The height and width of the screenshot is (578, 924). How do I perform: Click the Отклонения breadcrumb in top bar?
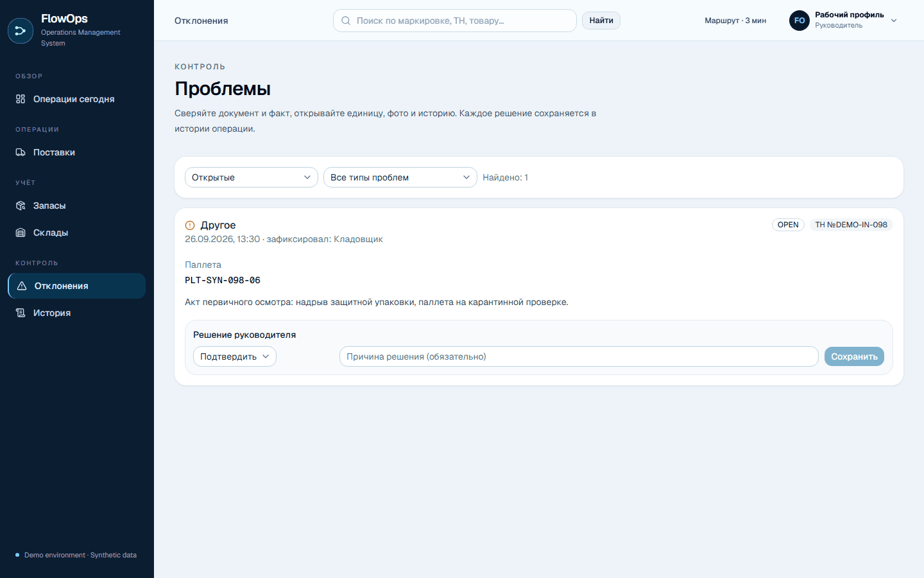pos(201,21)
